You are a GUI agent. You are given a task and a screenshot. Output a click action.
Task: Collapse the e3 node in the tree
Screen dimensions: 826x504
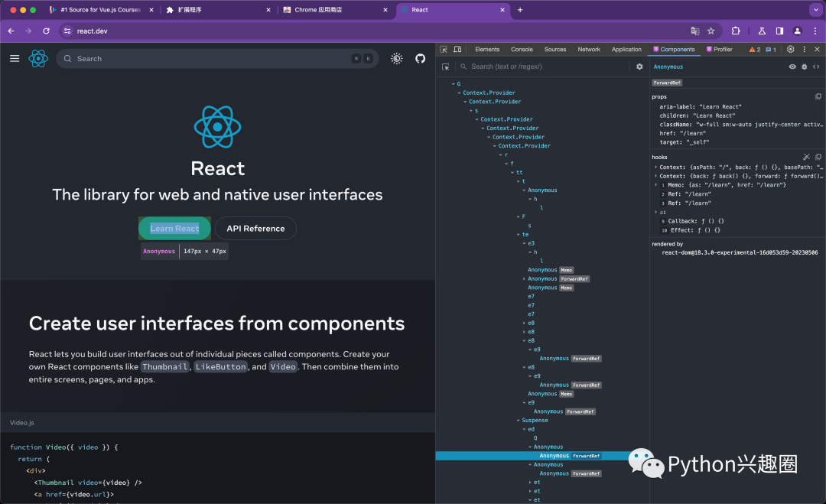coord(524,243)
